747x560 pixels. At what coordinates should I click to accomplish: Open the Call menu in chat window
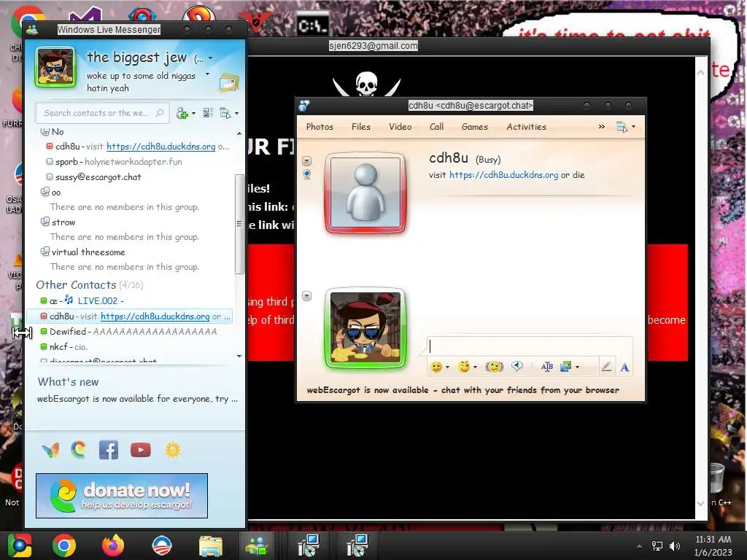click(436, 127)
